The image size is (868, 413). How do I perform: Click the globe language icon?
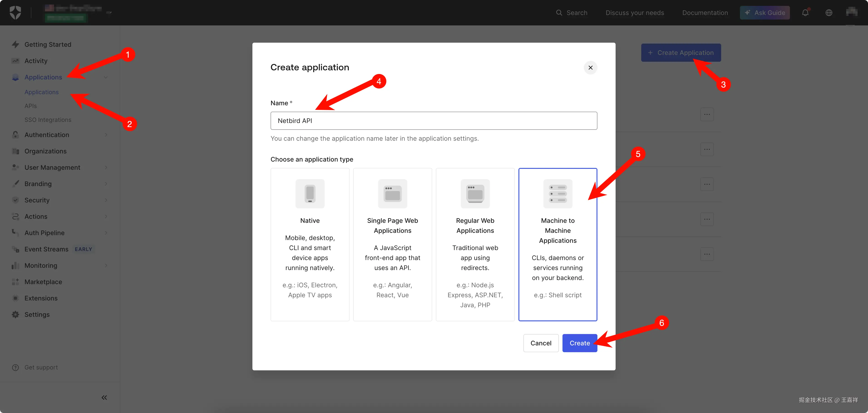point(829,12)
